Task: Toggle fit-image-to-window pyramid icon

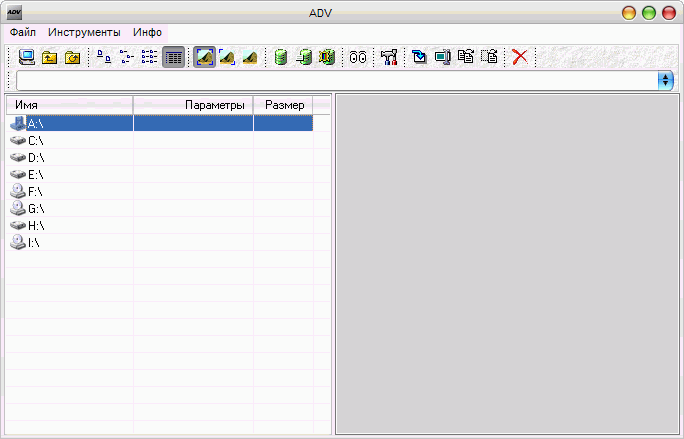Action: coord(205,57)
